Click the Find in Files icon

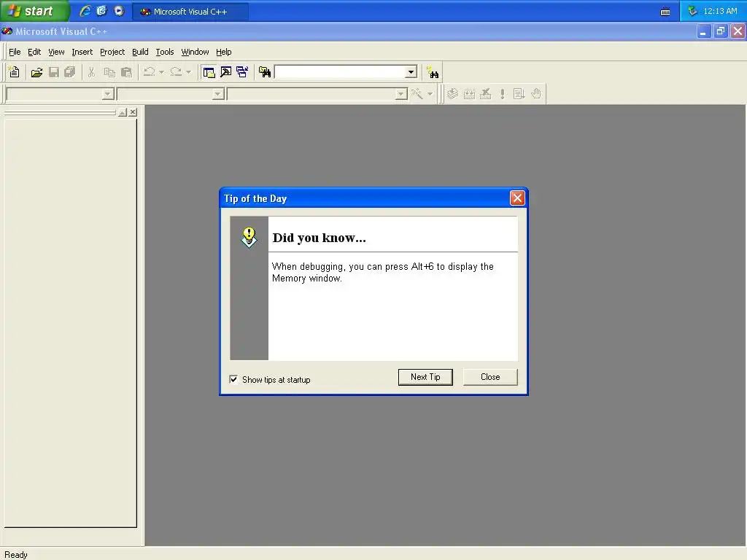(x=265, y=72)
